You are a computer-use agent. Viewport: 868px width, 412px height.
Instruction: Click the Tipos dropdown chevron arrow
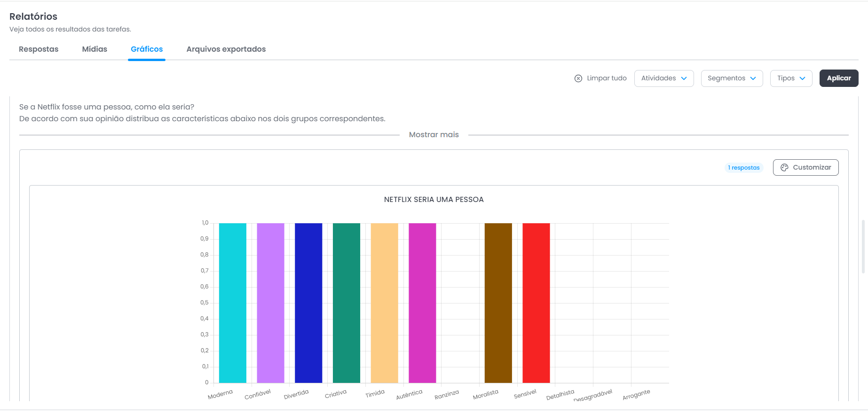click(803, 78)
